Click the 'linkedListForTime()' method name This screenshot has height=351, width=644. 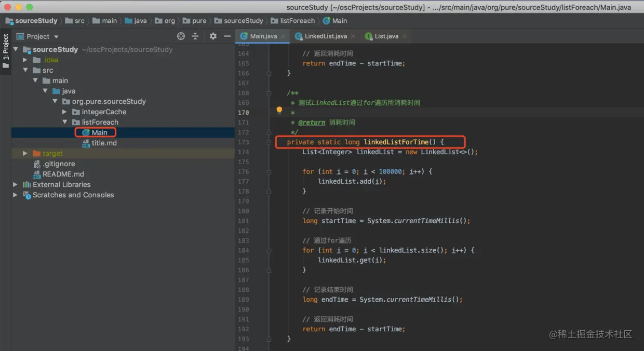click(x=399, y=142)
